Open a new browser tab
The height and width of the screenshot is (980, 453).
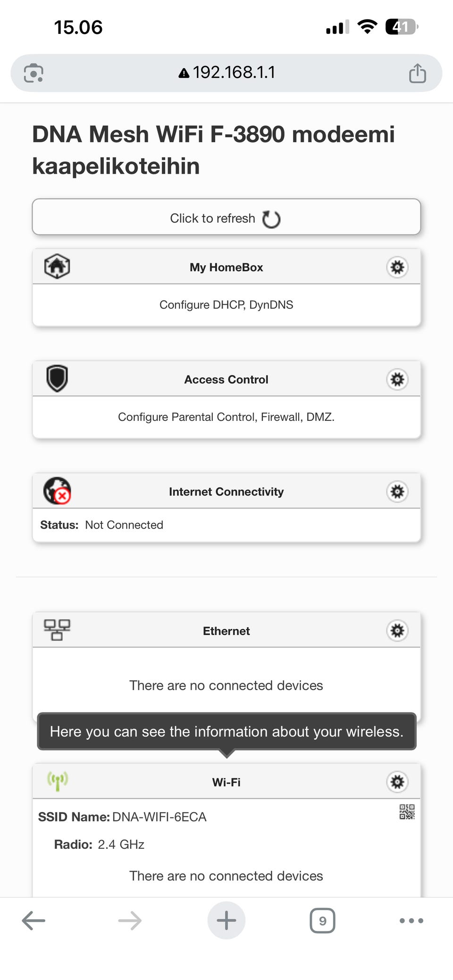[226, 921]
